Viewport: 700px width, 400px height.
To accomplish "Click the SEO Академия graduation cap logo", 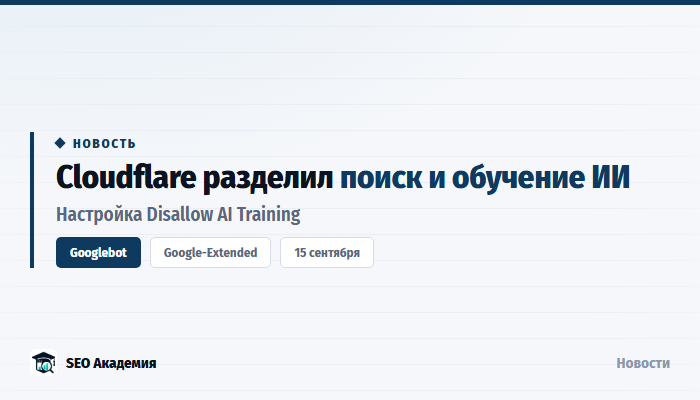I will tap(43, 362).
